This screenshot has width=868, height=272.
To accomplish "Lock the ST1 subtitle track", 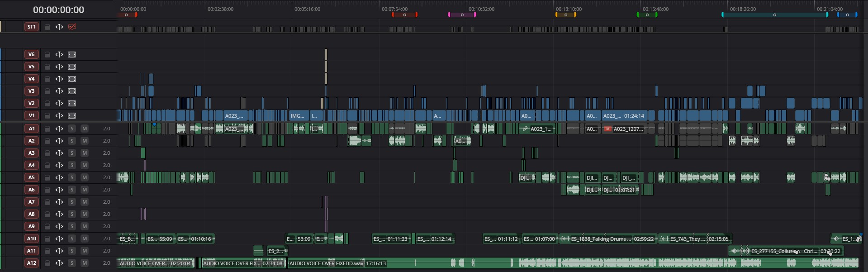I will pyautogui.click(x=47, y=27).
